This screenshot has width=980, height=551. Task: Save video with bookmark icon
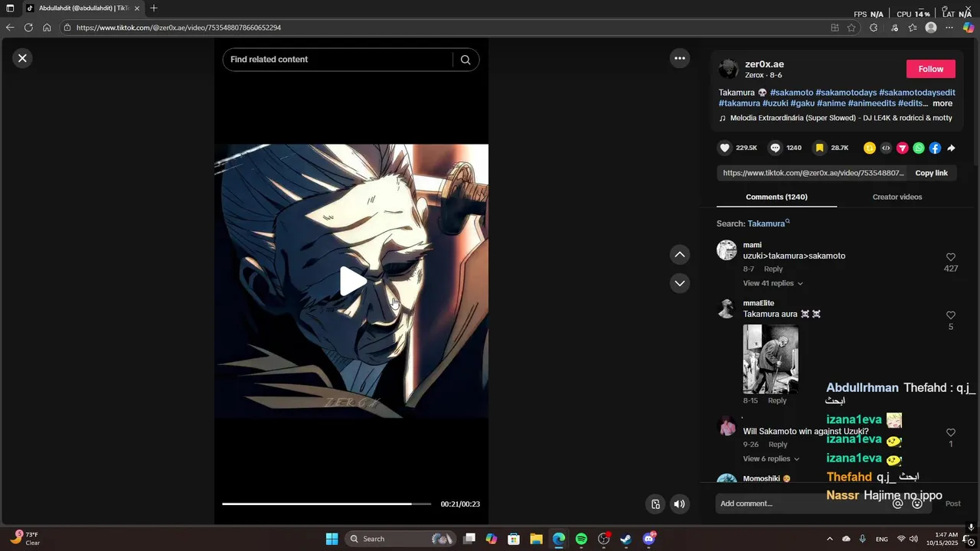819,148
